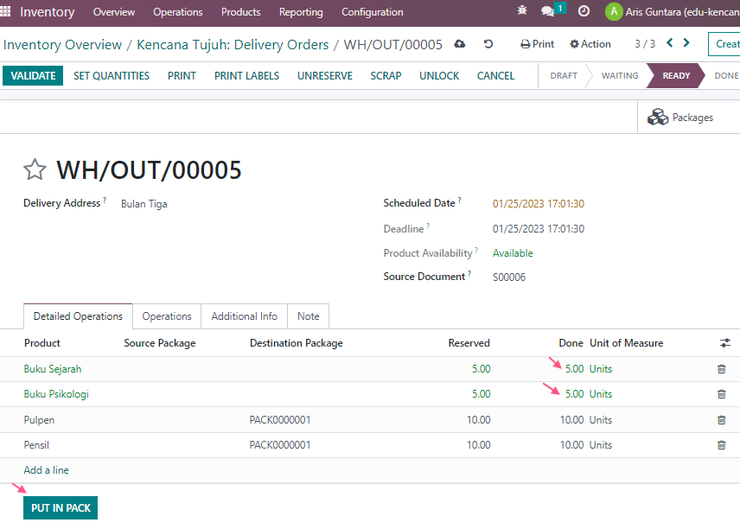Select the READY status stage
Screen dimensions: 740x529
click(x=676, y=76)
